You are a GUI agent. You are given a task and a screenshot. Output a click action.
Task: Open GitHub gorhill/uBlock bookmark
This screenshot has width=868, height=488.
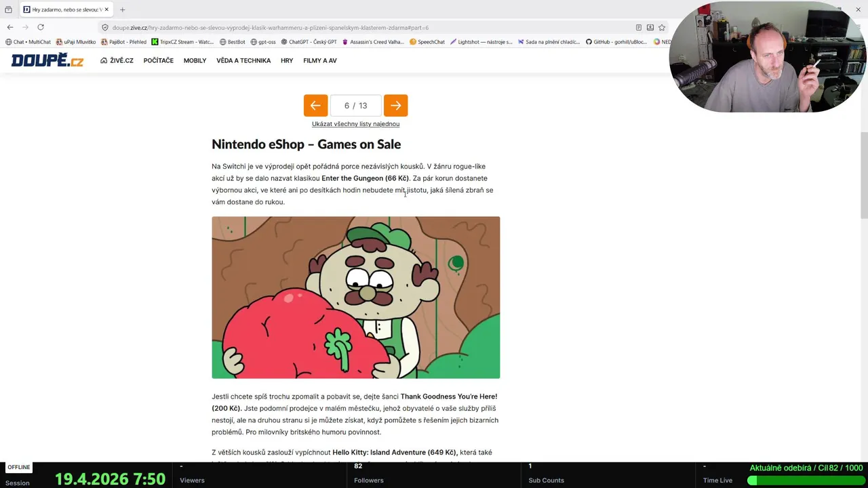click(x=616, y=42)
